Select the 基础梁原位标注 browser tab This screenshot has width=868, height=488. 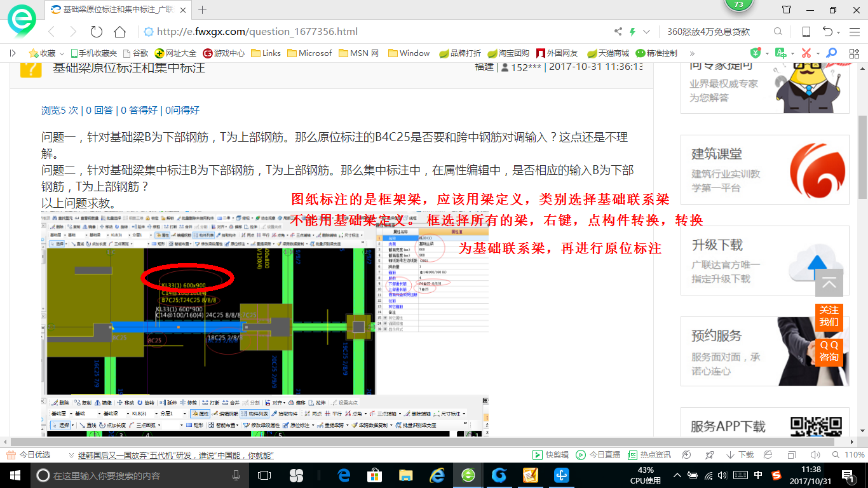117,10
